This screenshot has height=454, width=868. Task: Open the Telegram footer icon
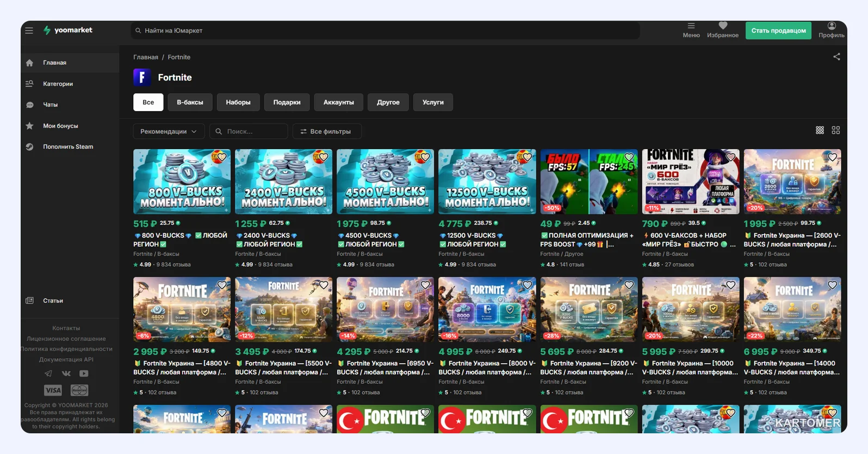48,373
